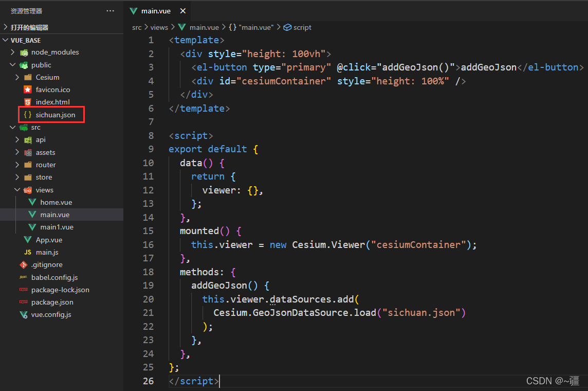Image resolution: width=588 pixels, height=391 pixels.
Task: Expand the assets folder chevron
Action: [x=17, y=152]
